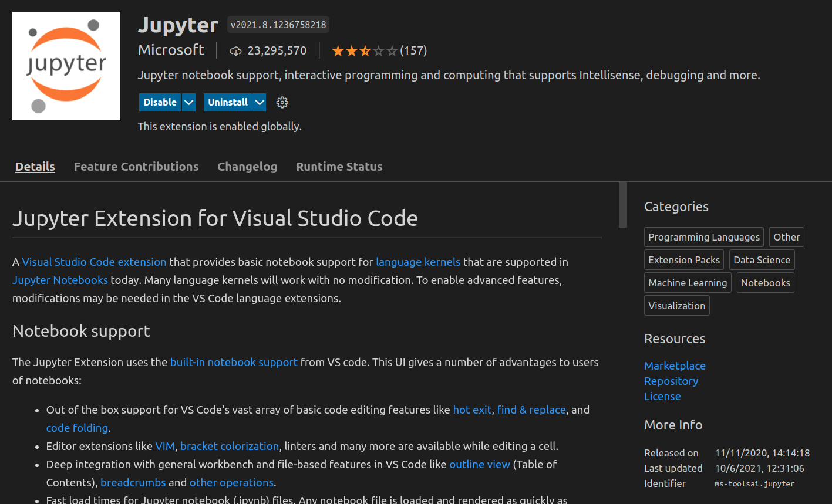Open the bracket colorization link
Viewport: 832px width, 504px height.
tap(230, 446)
